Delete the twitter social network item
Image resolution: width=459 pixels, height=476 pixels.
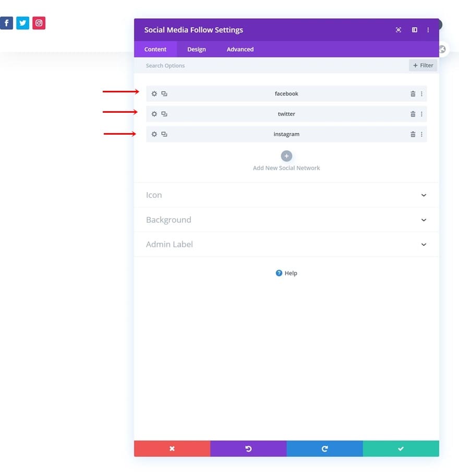tap(413, 114)
